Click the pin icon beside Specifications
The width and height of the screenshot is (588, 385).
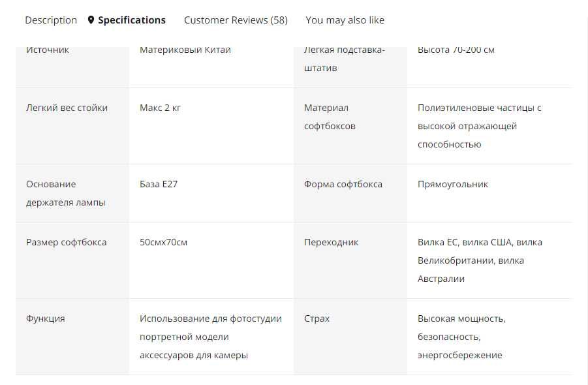coord(91,20)
